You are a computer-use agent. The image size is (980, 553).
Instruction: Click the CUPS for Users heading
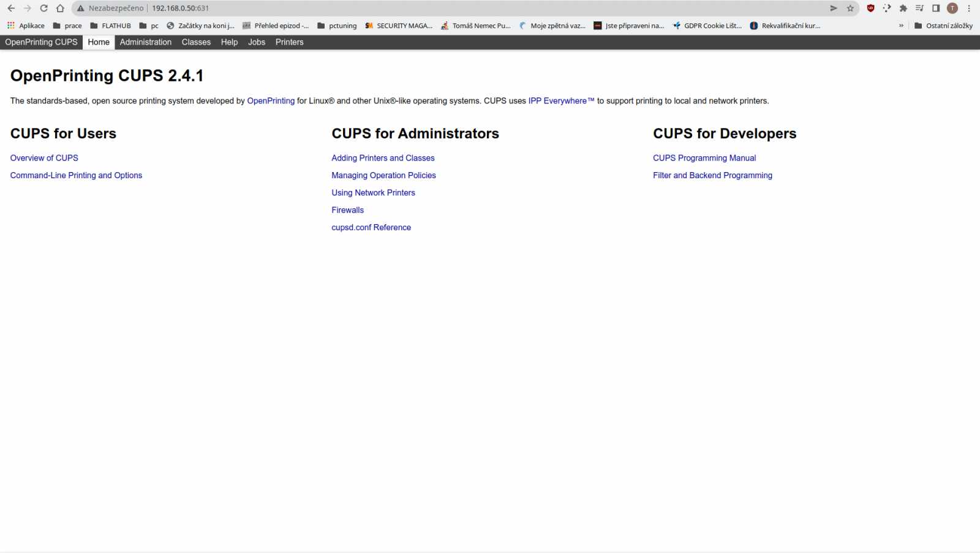pos(63,134)
